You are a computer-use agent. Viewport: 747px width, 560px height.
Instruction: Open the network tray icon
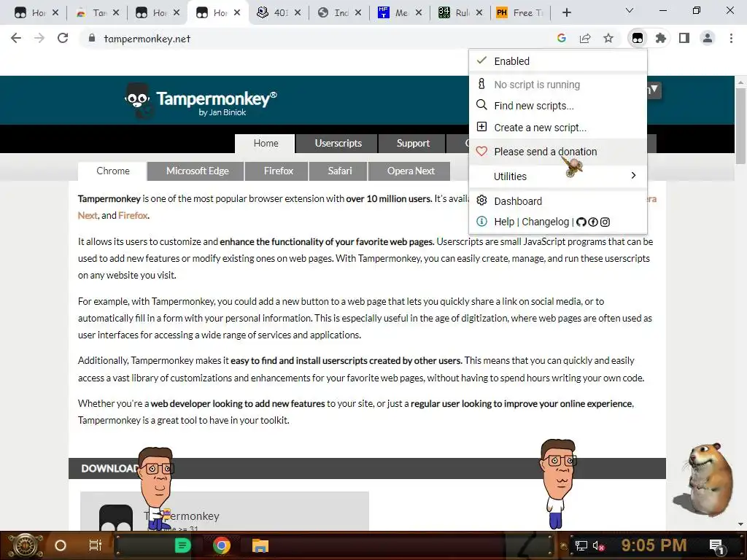click(581, 545)
